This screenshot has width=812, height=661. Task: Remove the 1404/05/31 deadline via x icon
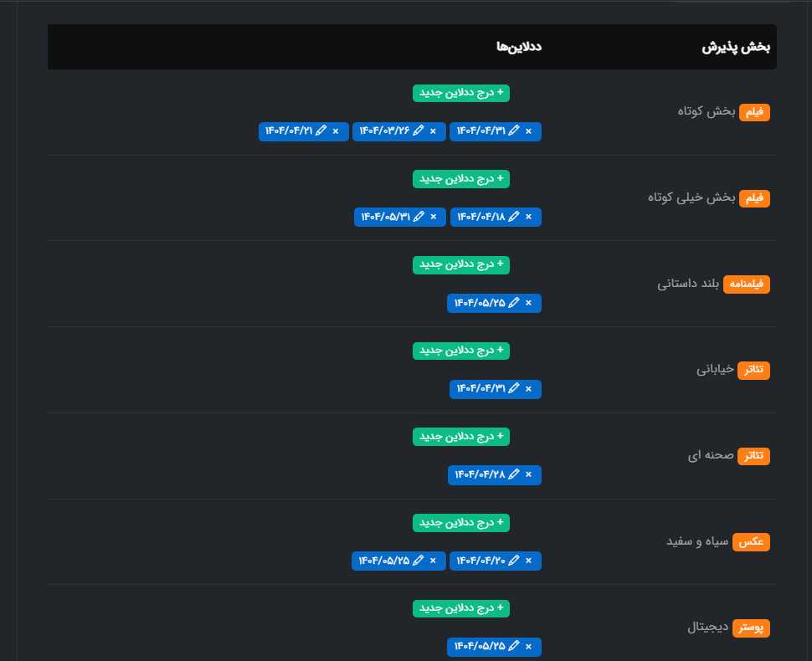(433, 218)
